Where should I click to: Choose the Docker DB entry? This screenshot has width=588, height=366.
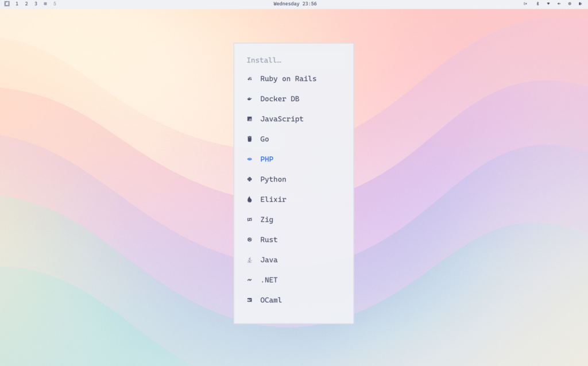point(293,99)
